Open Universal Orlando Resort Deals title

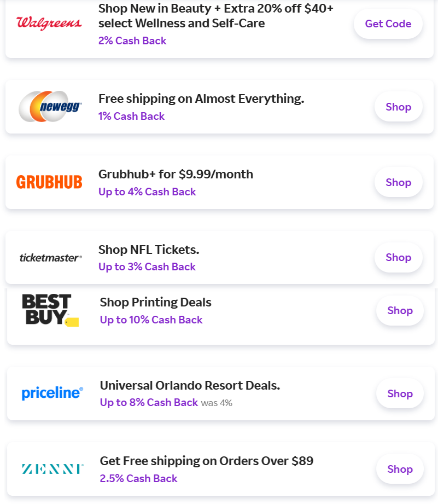pyautogui.click(x=190, y=385)
